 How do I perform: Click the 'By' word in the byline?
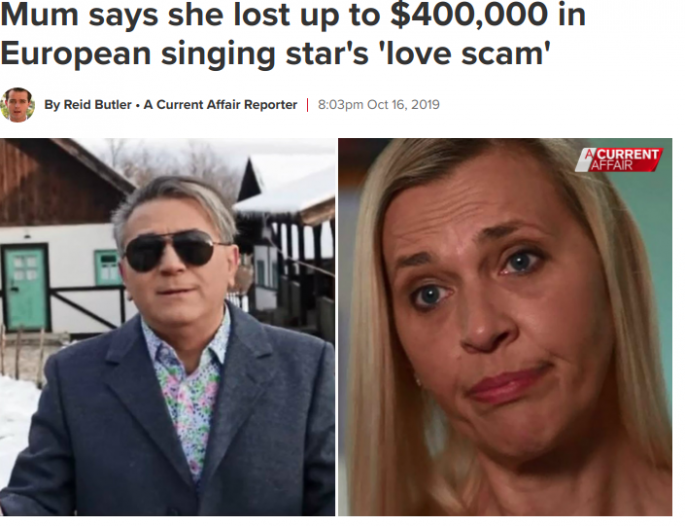point(52,105)
